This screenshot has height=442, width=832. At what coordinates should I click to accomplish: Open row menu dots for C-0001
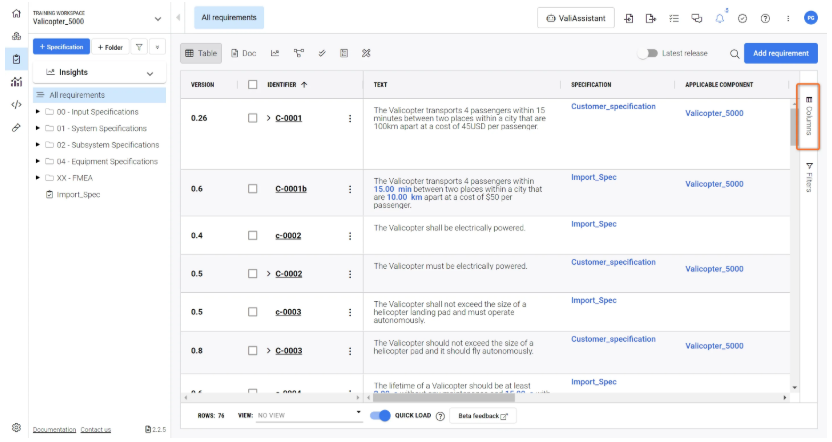click(x=350, y=118)
